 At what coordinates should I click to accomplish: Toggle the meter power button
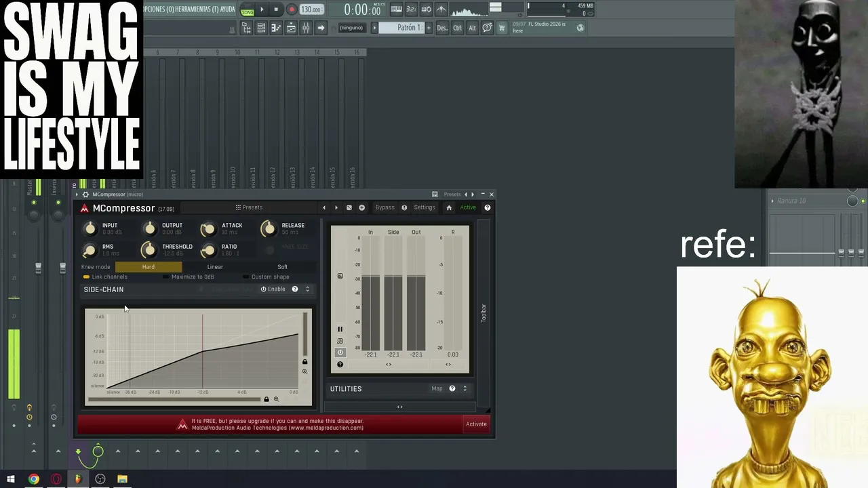(x=340, y=352)
